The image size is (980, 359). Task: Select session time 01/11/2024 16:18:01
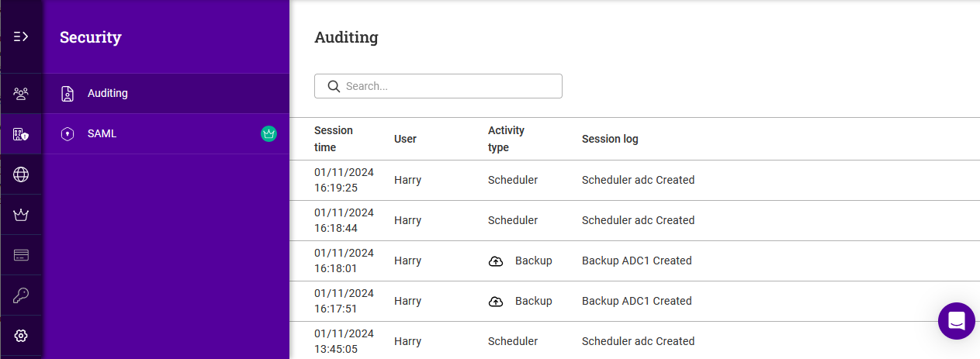(x=344, y=261)
